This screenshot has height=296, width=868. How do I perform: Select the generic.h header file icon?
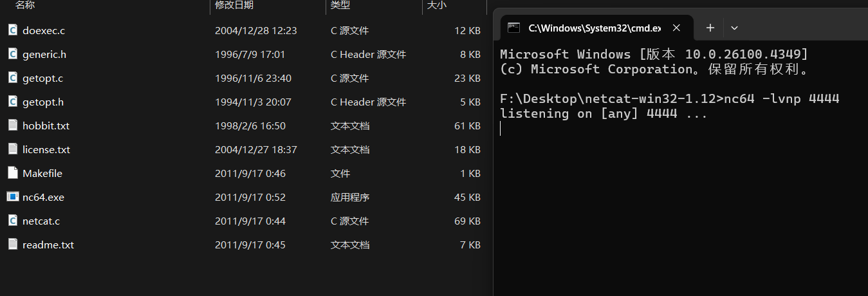12,54
